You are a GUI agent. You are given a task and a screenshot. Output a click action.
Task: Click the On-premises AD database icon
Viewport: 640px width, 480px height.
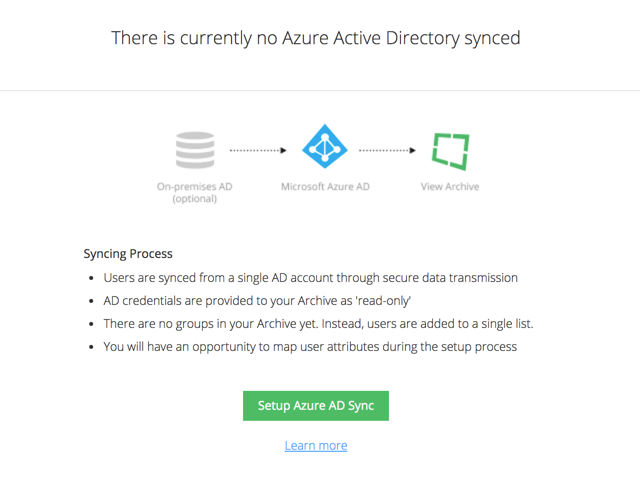[x=195, y=150]
